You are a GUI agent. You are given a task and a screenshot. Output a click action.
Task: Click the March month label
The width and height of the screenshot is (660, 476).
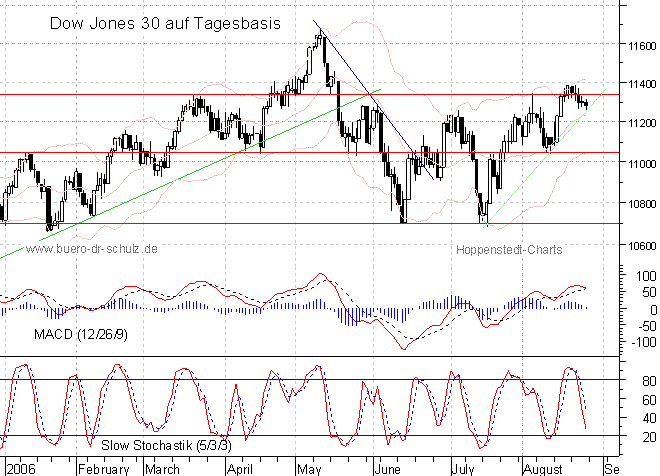(162, 469)
